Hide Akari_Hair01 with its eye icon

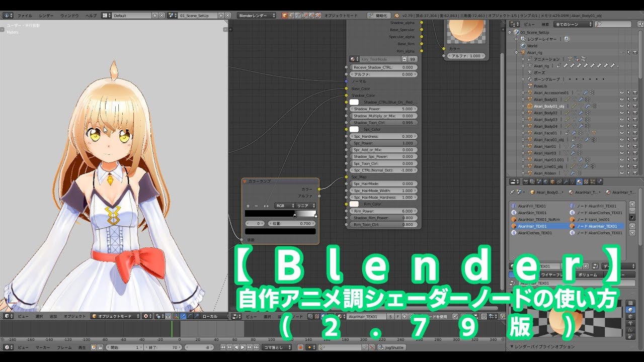tap(622, 146)
